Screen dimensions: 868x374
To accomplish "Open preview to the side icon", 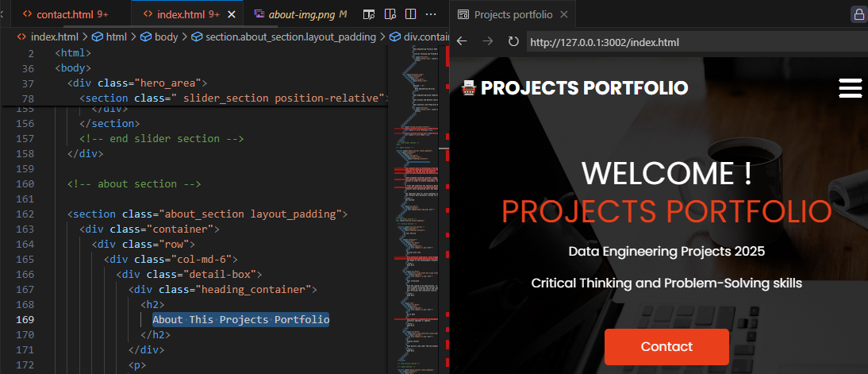I will (x=390, y=13).
